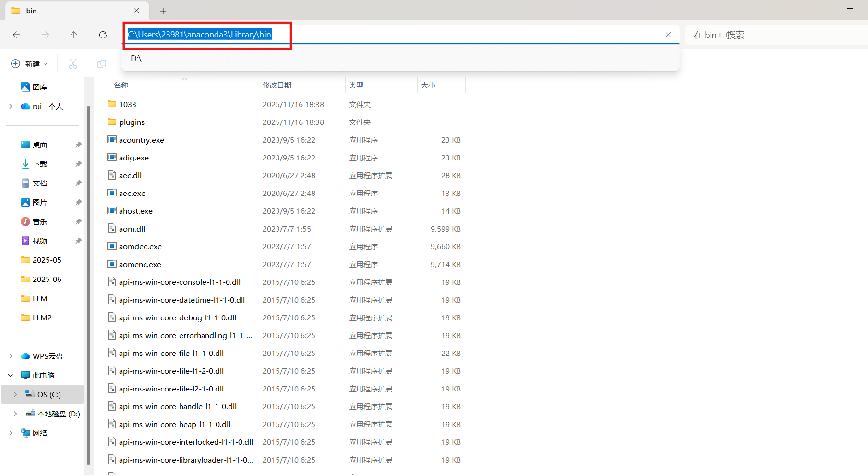Open 网络 network in sidebar
Image resolution: width=868 pixels, height=476 pixels.
click(34, 433)
